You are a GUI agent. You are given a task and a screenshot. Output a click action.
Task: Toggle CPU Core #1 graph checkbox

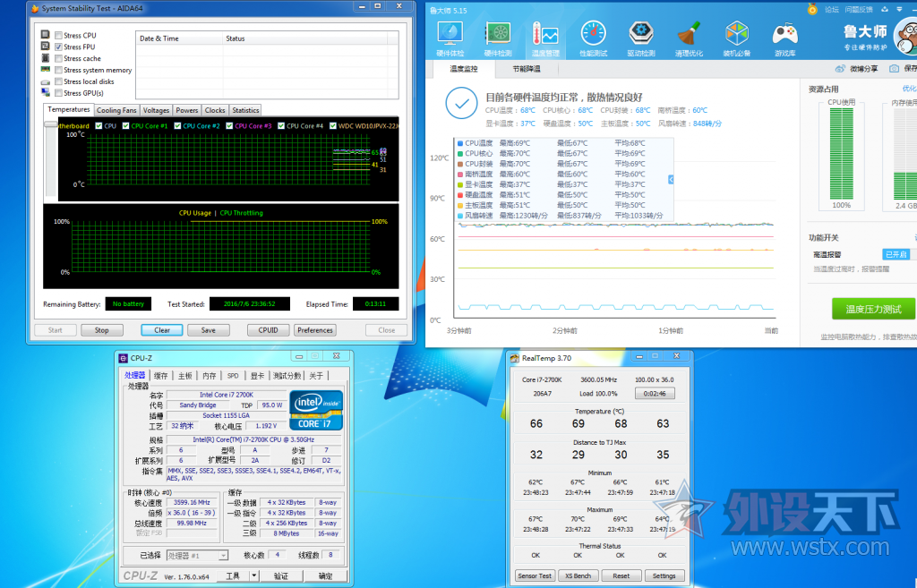[125, 125]
